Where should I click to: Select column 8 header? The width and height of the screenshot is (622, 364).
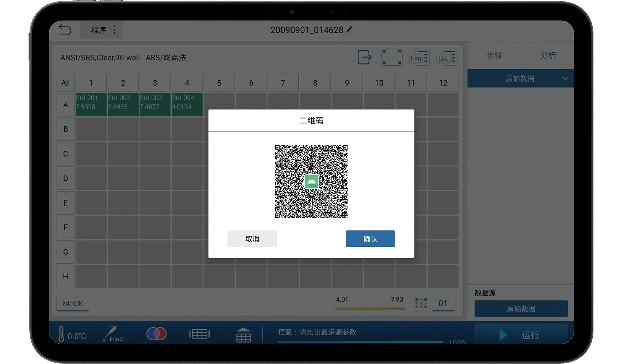tap(315, 83)
